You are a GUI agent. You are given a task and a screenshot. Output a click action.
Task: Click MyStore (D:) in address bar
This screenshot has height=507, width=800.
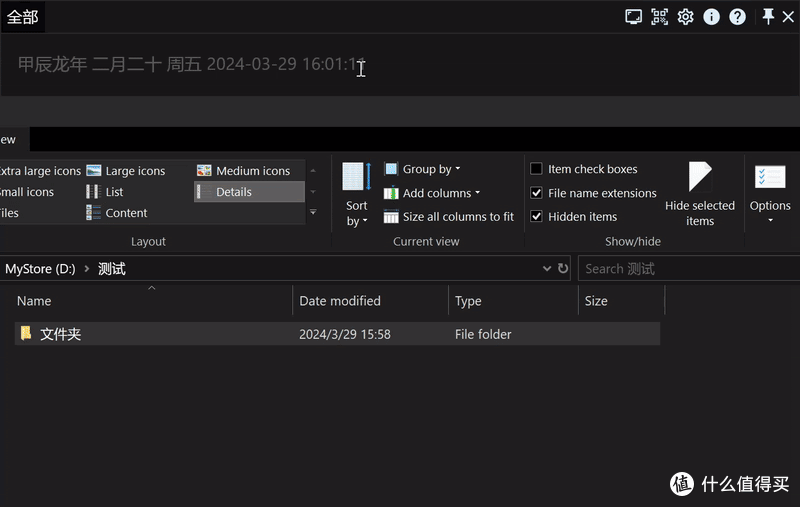(40, 269)
